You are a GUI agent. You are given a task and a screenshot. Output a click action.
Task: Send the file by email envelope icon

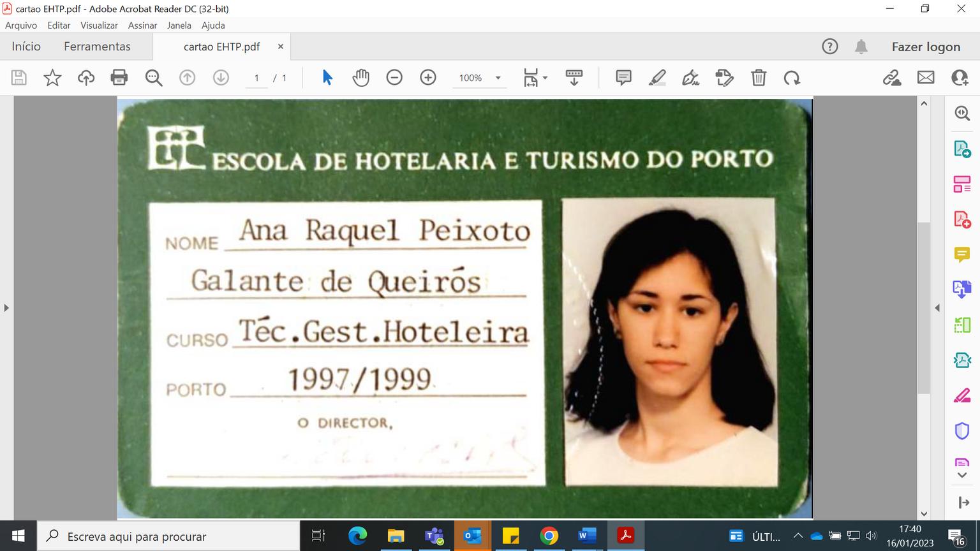click(926, 78)
